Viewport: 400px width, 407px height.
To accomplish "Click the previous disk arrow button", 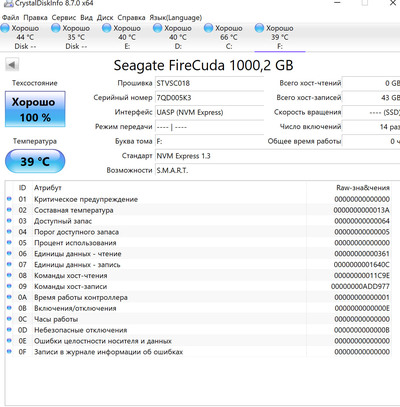I will pos(12,65).
